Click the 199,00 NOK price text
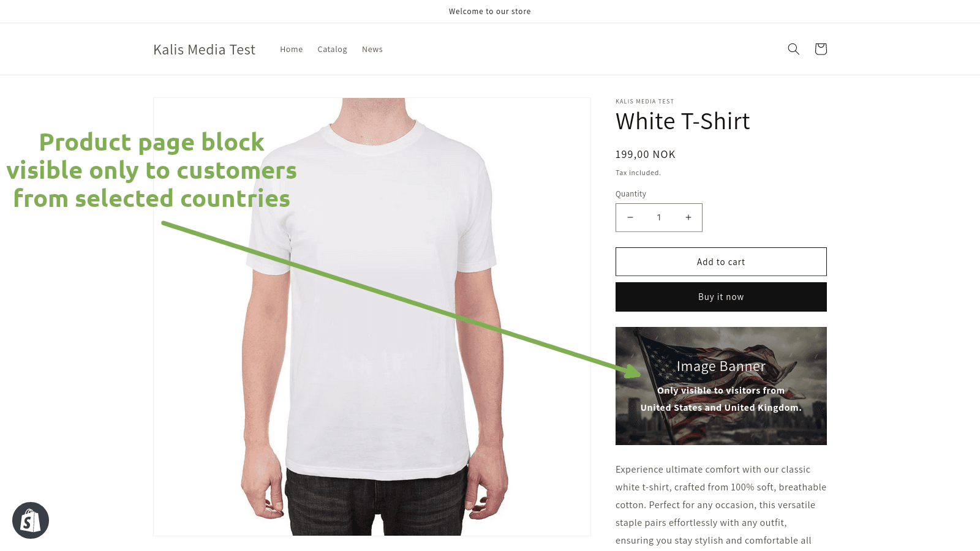This screenshot has width=980, height=551. click(x=646, y=154)
